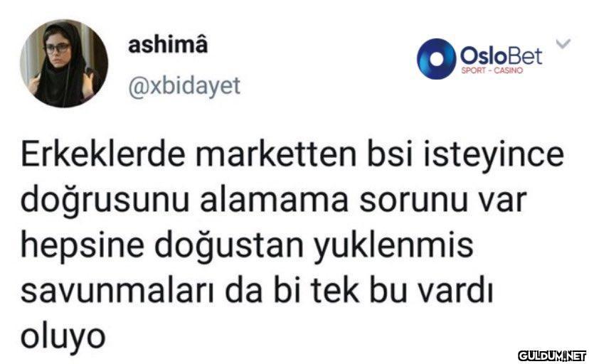Screen dimensions: 589x364
Task: Select the word marketten in the tweet
Action: (276, 154)
